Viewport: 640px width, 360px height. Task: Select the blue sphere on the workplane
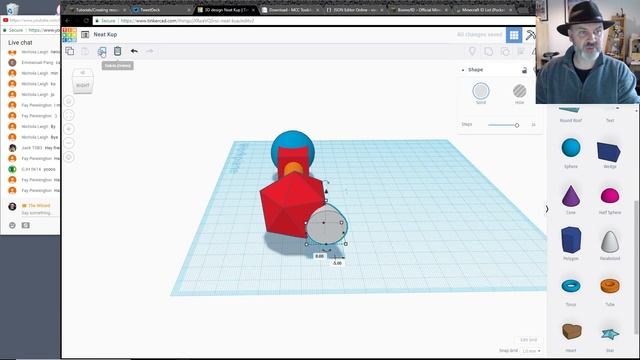pos(293,140)
